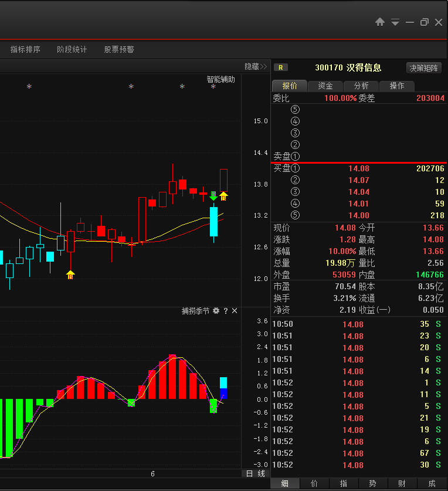
Task: Click the 内盘 value 146766
Action: pos(430,275)
